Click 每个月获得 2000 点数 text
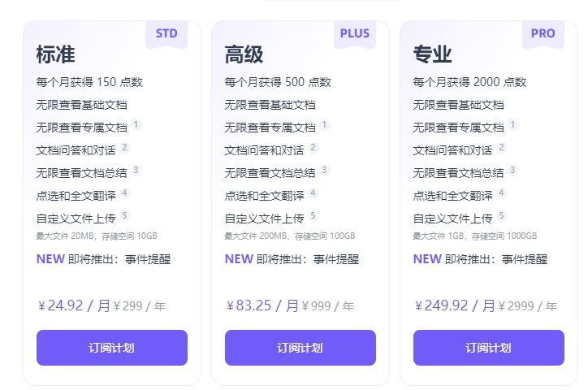588x390 pixels. coord(469,82)
